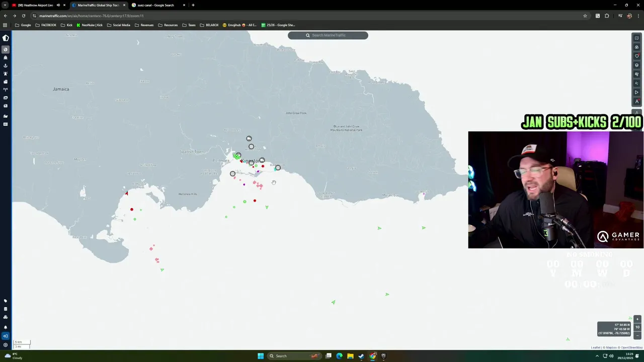Click the notifications bell in the sidebar

6,327
